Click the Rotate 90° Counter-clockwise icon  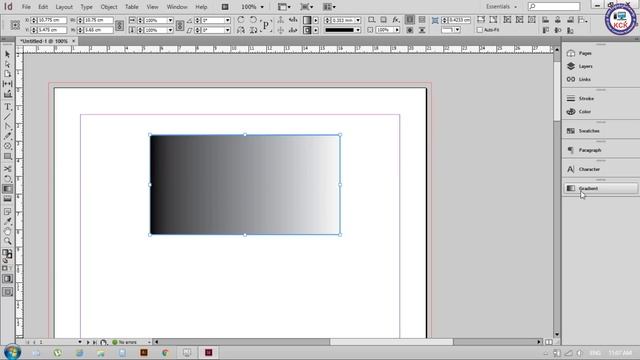(x=253, y=20)
